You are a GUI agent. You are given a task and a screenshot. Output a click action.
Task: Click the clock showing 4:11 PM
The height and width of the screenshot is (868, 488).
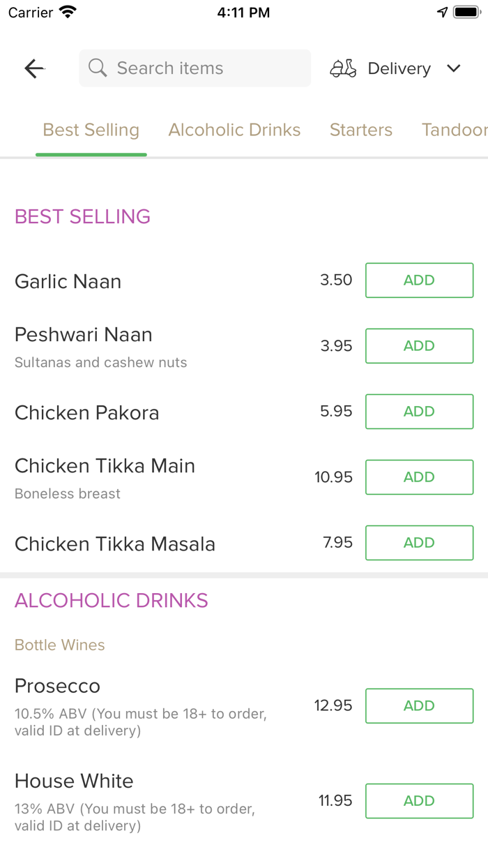coord(243,12)
